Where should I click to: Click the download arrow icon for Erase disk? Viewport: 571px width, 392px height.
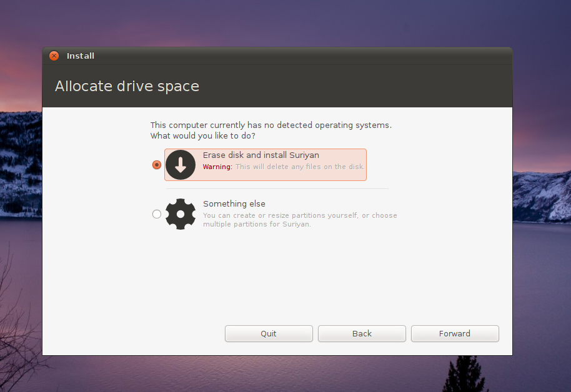pyautogui.click(x=181, y=165)
